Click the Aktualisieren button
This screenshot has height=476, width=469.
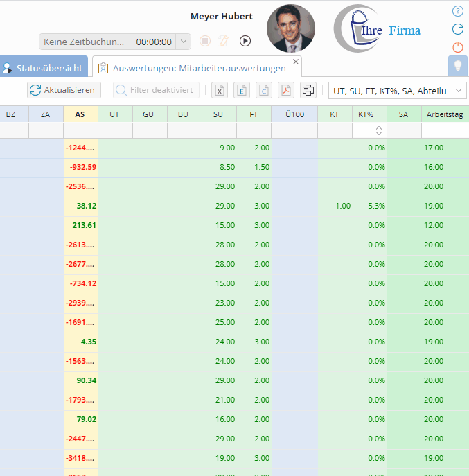[x=64, y=90]
